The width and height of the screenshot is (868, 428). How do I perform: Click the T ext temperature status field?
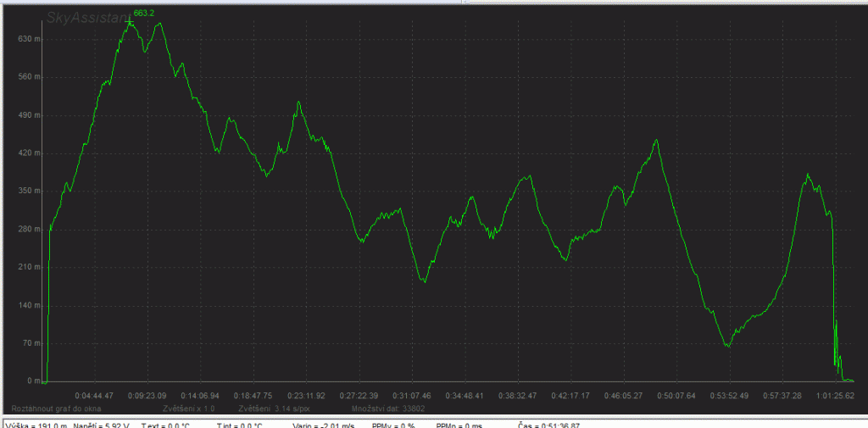coord(168,424)
